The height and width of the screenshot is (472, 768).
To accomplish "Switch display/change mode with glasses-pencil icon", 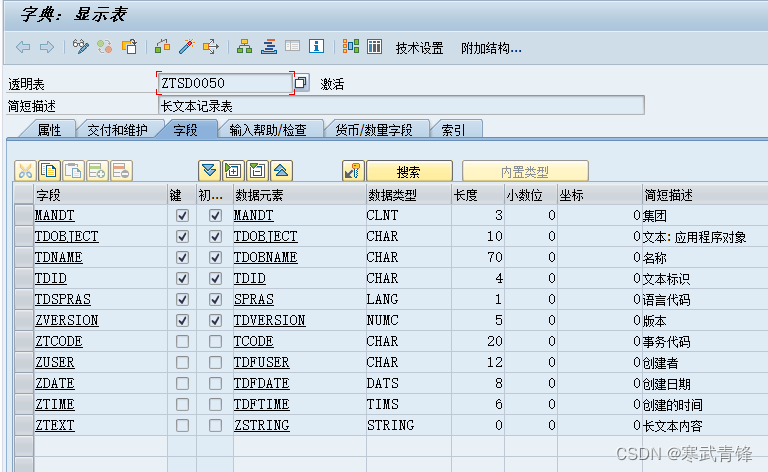I will click(x=80, y=47).
